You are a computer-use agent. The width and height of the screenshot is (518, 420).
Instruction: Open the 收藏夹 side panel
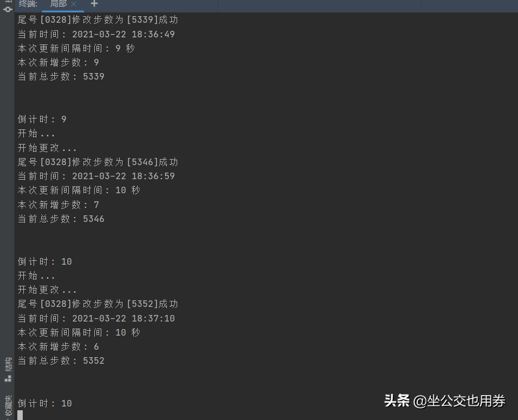coord(8,406)
